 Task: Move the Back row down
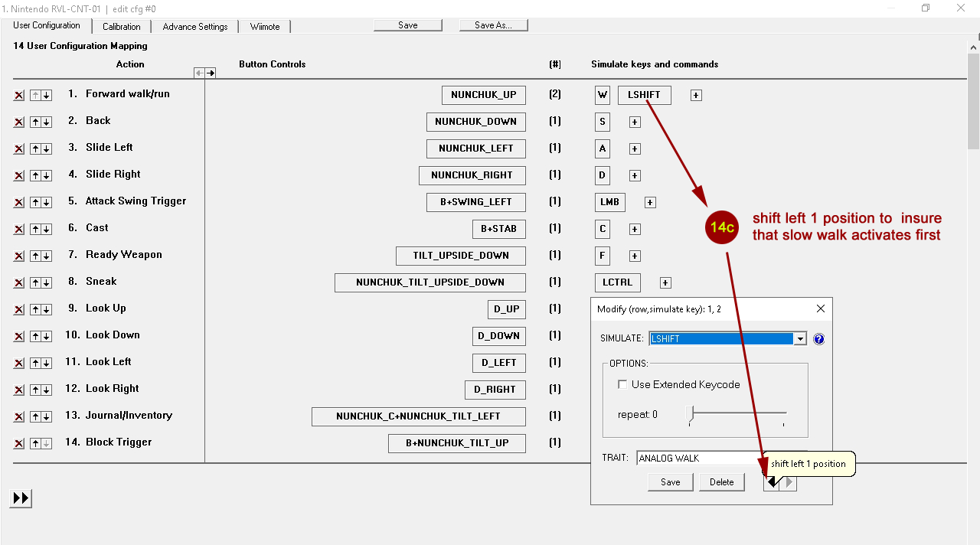[47, 122]
